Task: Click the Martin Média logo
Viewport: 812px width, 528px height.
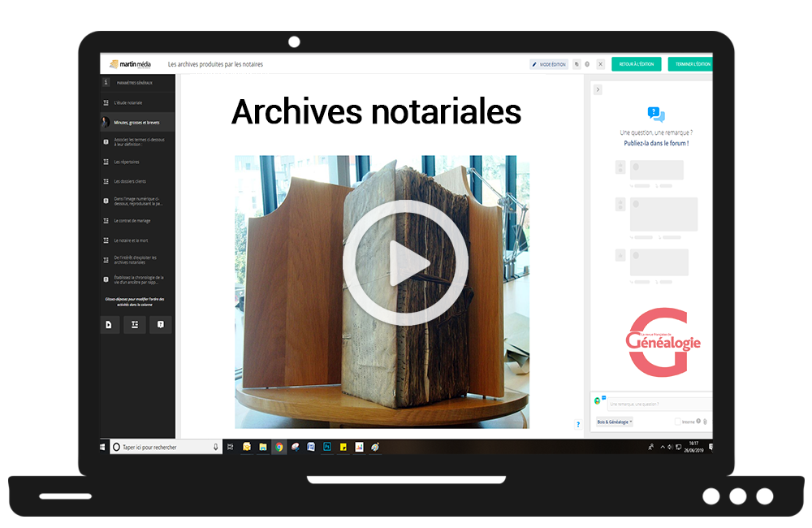Action: point(130,64)
